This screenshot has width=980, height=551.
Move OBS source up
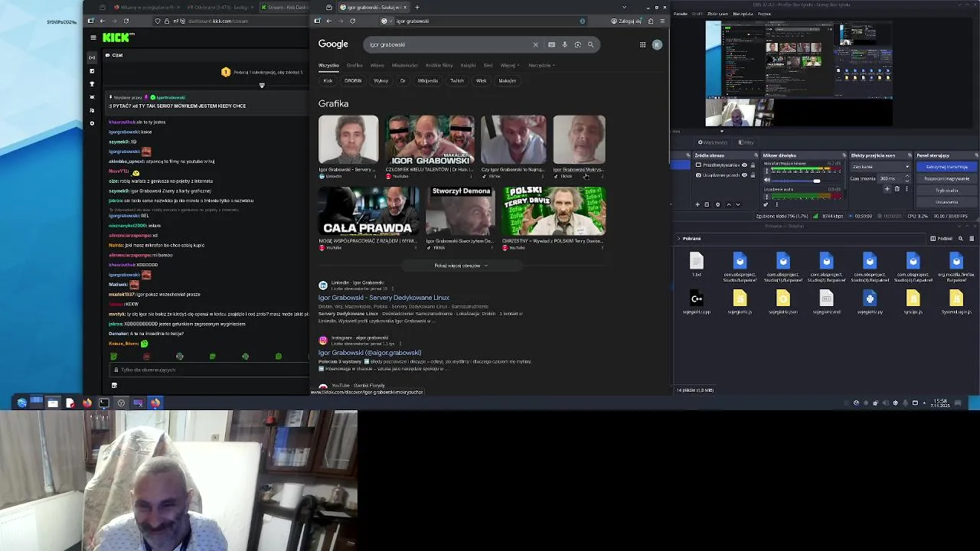coord(728,204)
